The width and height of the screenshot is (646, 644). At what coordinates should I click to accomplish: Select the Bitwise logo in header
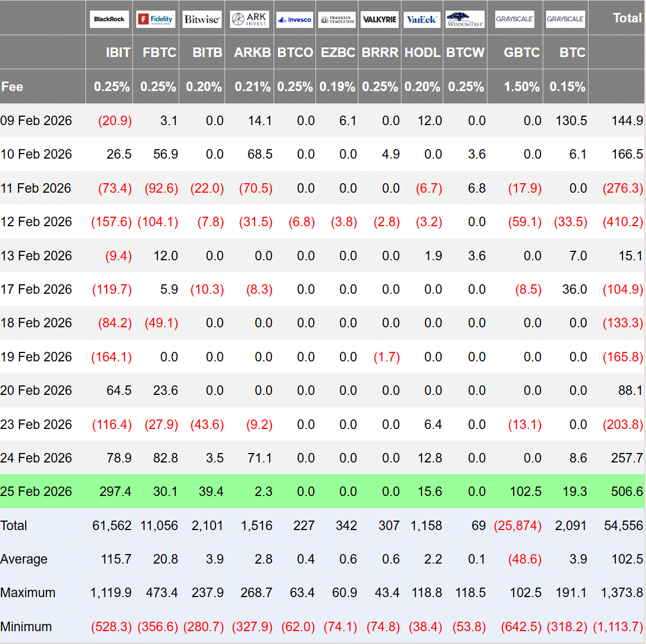coord(202,20)
